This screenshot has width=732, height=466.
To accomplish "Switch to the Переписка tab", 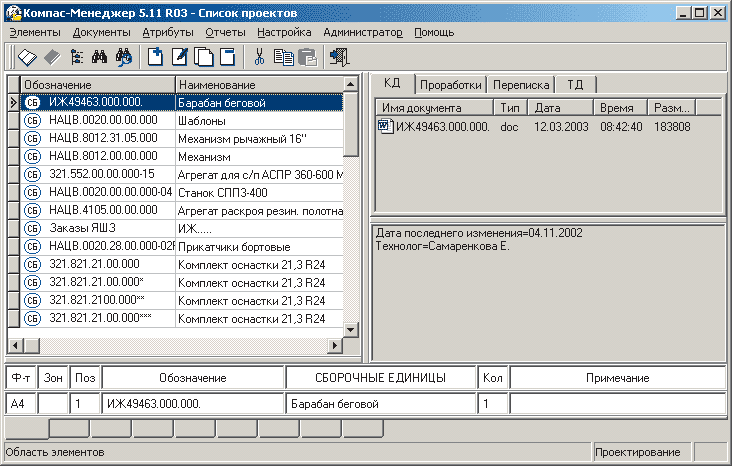I will coord(518,85).
